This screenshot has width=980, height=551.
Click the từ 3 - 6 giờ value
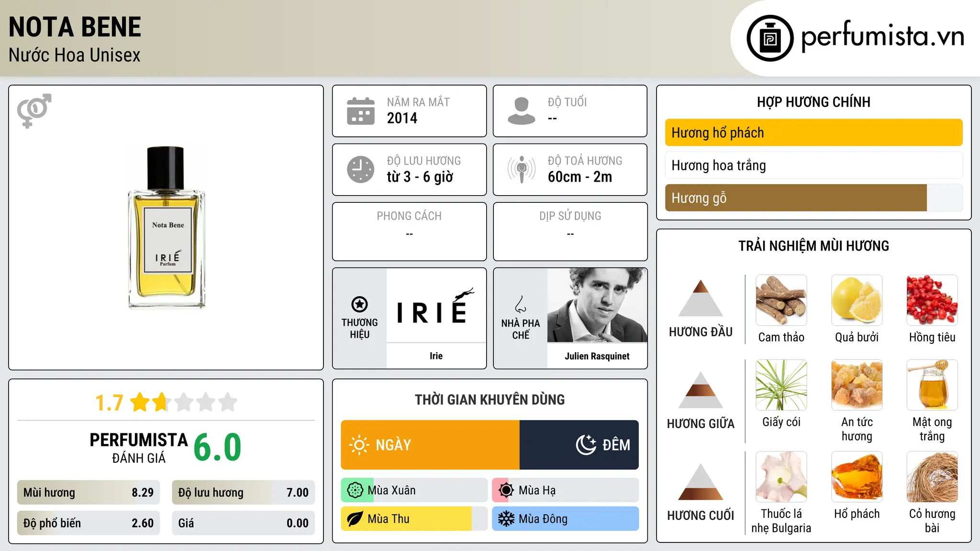(x=420, y=177)
